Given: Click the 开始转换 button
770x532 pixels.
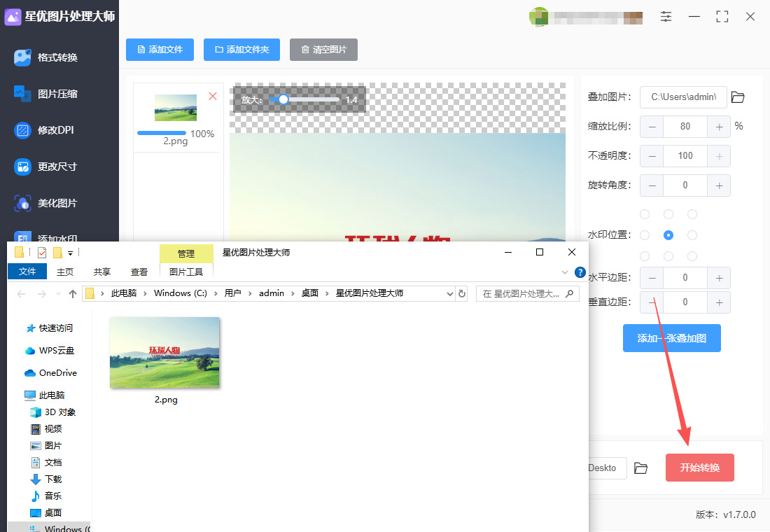Looking at the screenshot, I should pyautogui.click(x=699, y=468).
